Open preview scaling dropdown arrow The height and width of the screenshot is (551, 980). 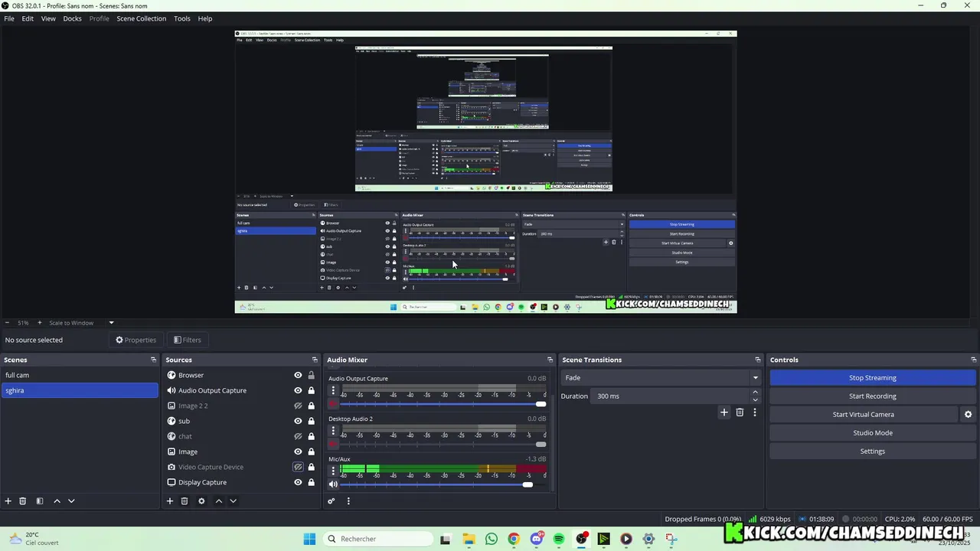pos(111,323)
